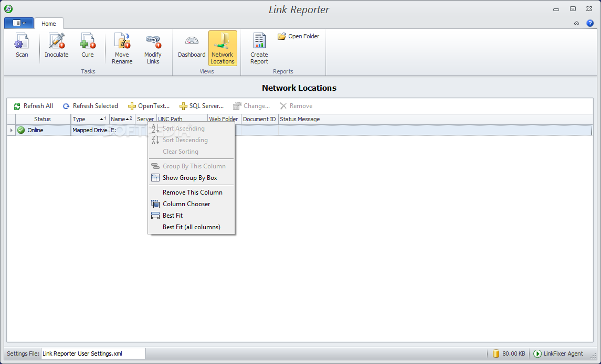Collapse the ribbon with the up arrow

(576, 23)
